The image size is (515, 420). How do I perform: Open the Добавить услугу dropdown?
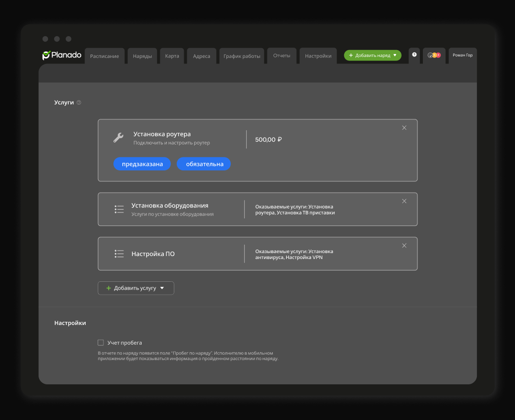136,288
